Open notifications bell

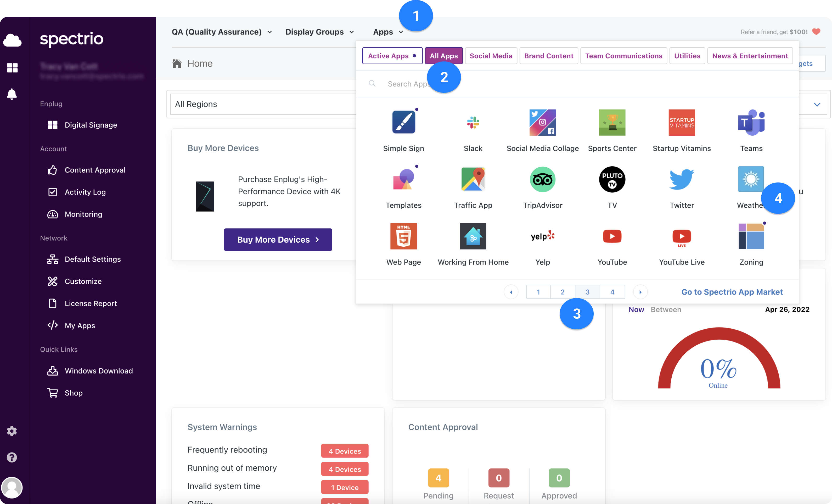point(12,94)
